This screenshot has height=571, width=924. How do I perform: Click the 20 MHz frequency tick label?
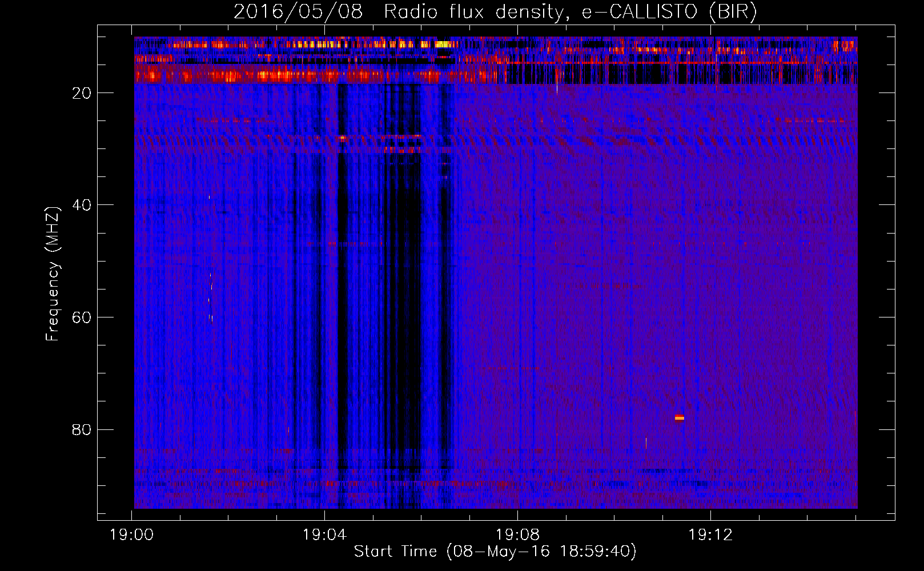82,93
